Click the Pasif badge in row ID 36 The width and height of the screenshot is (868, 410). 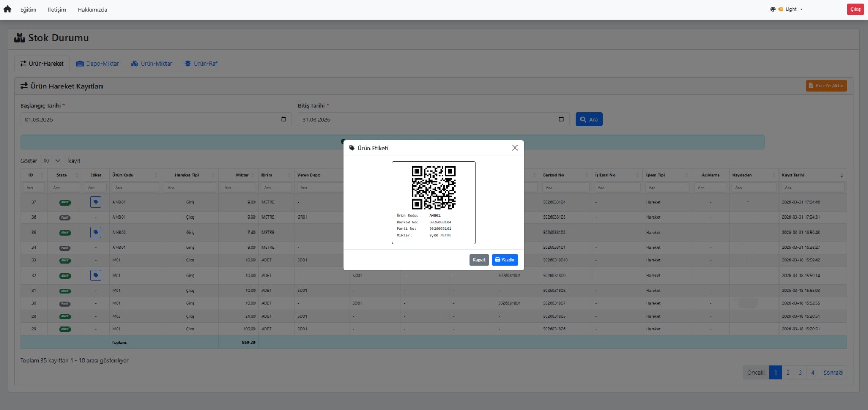pos(65,217)
